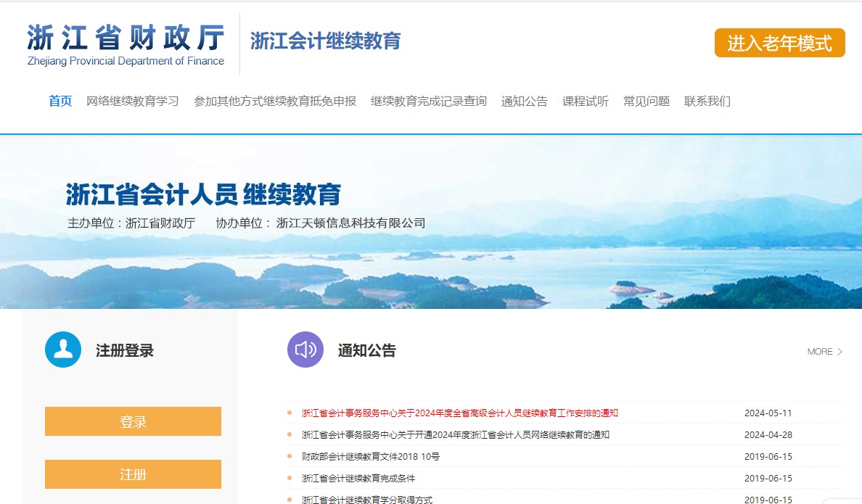
Task: Click the blue user avatar in 注册登录 panel
Action: 63,349
